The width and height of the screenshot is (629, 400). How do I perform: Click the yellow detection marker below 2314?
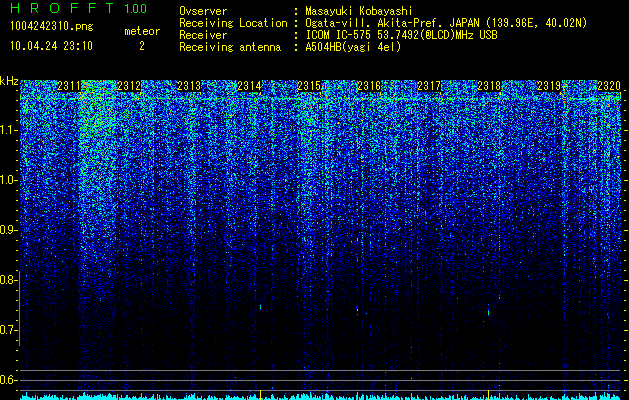tap(261, 394)
